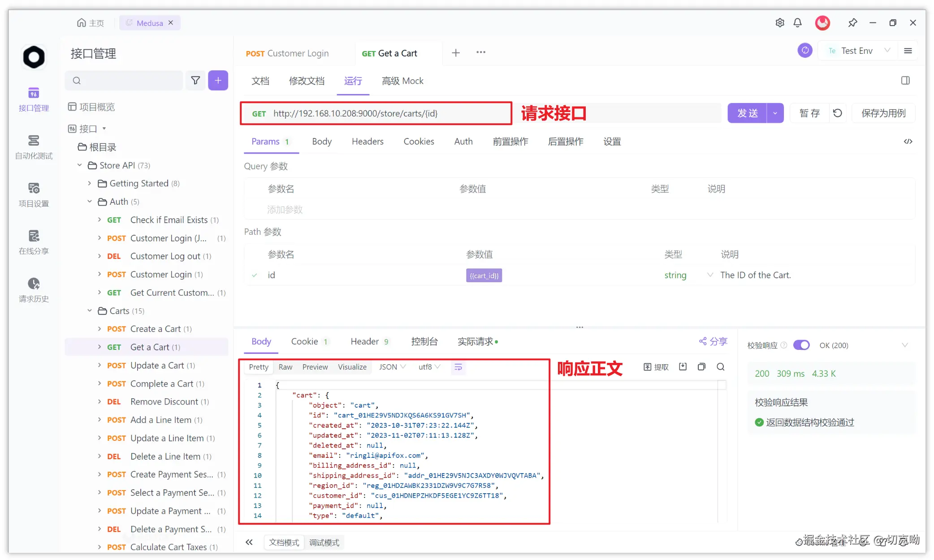Screen dimensions: 934x560
Task: Toggle the 校验响应 switch
Action: click(801, 345)
